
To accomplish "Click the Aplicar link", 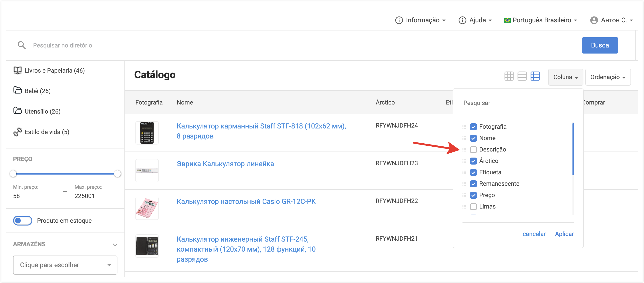I will [x=564, y=234].
